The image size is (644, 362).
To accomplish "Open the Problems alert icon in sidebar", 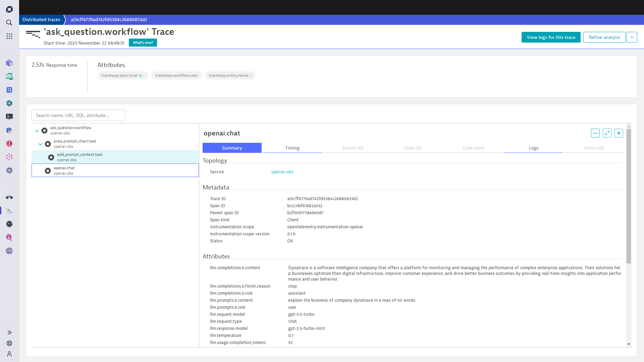I will [9, 143].
